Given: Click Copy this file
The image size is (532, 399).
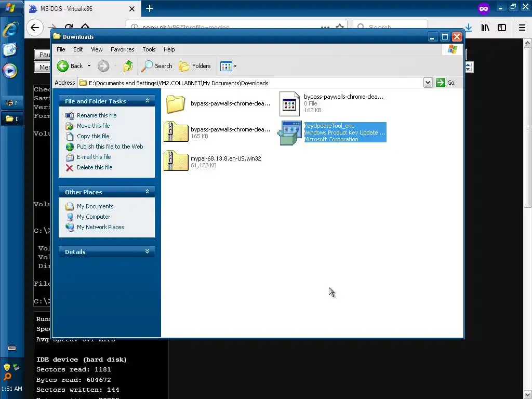Looking at the screenshot, I should 93,136.
